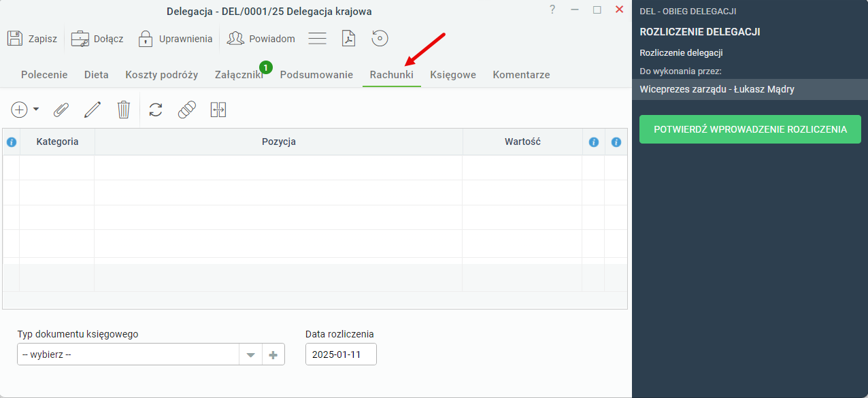
Task: Click the paperclip attach icon
Action: 62,110
